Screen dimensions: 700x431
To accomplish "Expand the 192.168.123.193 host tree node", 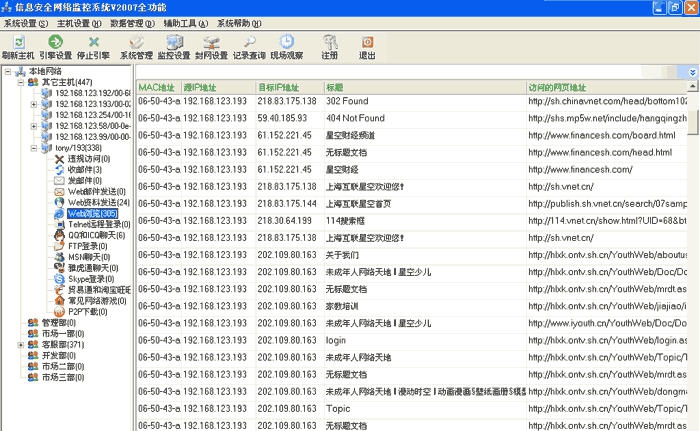I will (35, 104).
